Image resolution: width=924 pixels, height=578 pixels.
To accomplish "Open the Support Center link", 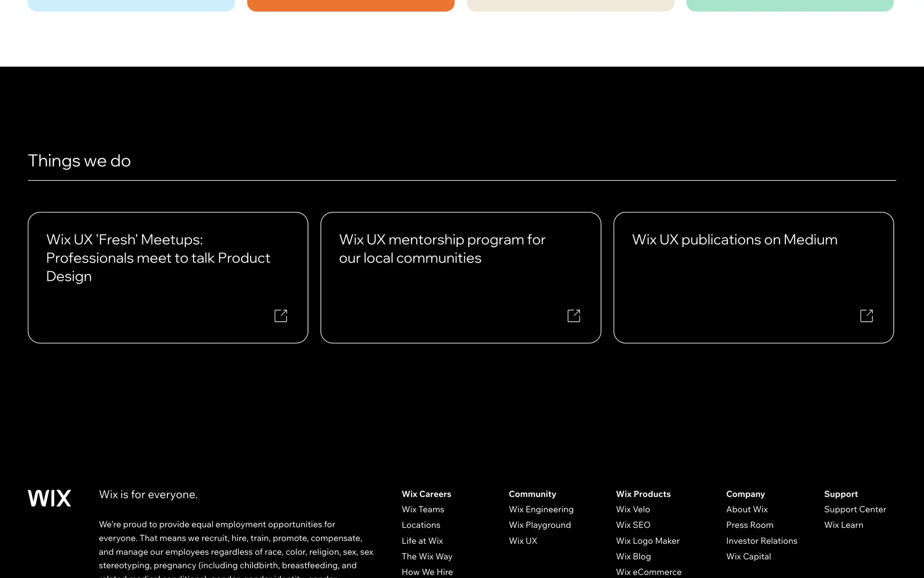I will tap(855, 509).
